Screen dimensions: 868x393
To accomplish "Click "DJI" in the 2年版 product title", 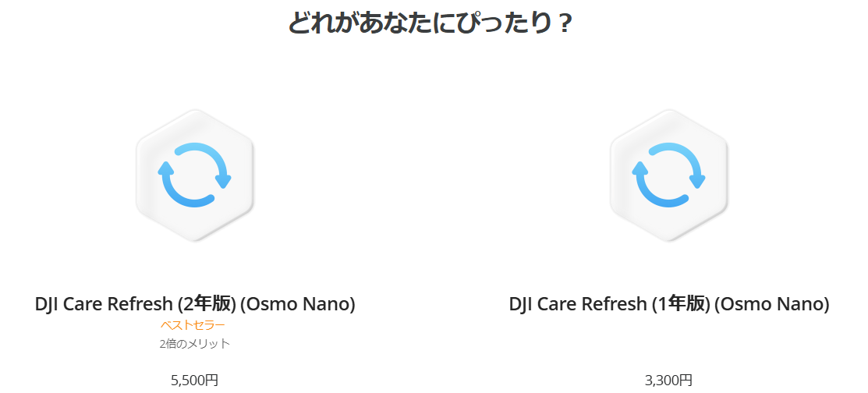I will coord(49,304).
